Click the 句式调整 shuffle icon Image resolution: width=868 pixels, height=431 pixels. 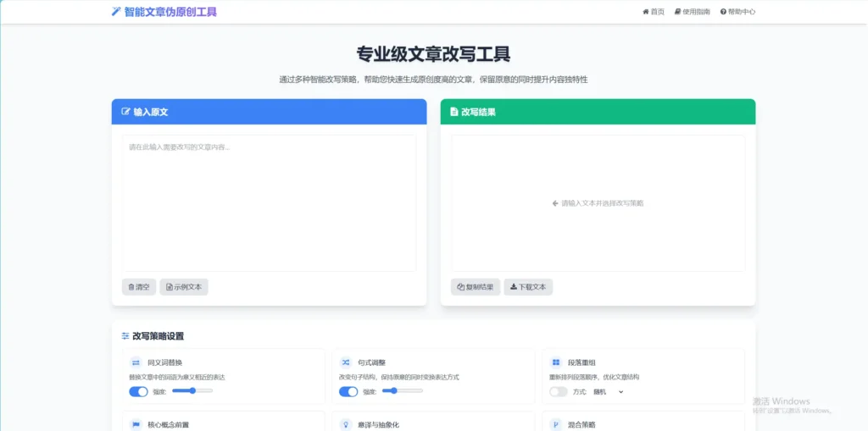(x=346, y=362)
